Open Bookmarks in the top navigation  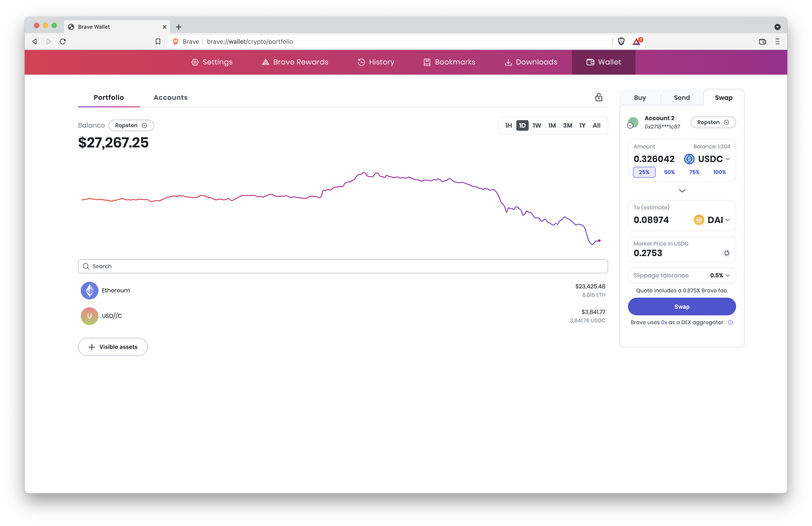click(x=449, y=62)
